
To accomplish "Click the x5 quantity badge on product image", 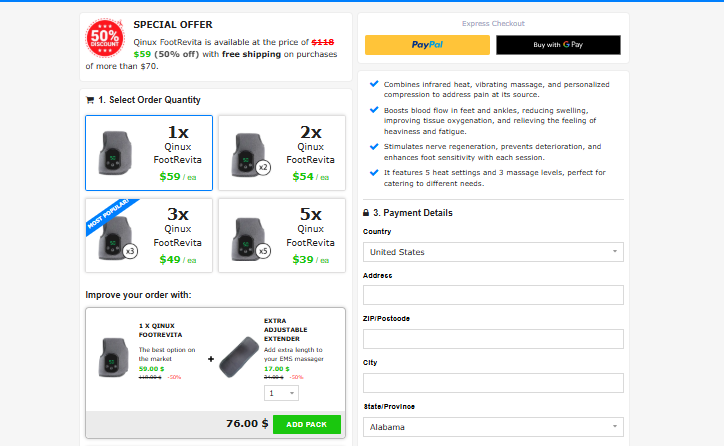I will [x=263, y=251].
